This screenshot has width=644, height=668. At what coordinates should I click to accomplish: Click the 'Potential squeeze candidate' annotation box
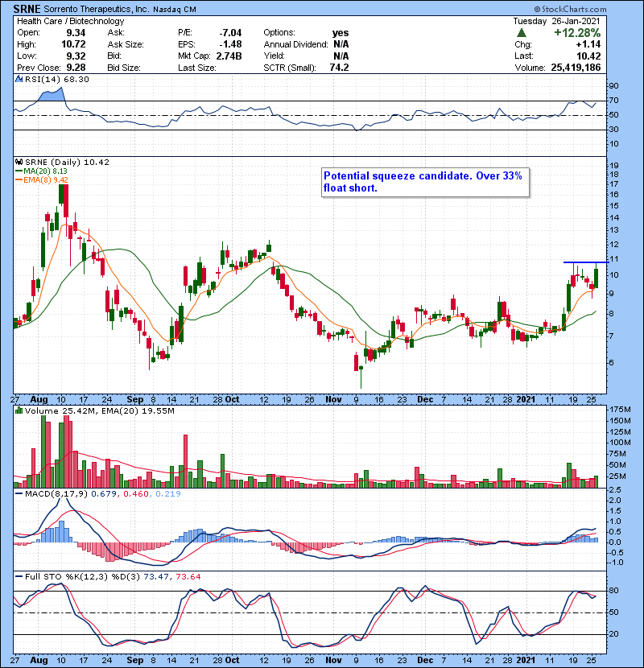coord(424,182)
